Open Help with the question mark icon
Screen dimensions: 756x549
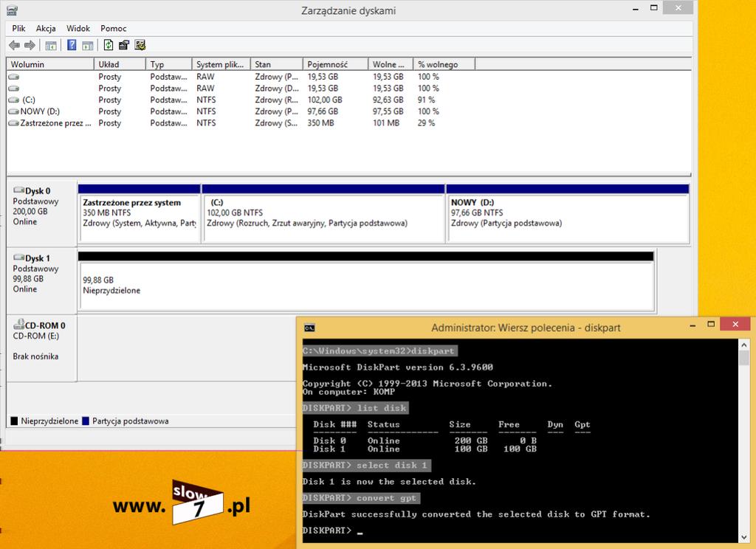click(72, 45)
